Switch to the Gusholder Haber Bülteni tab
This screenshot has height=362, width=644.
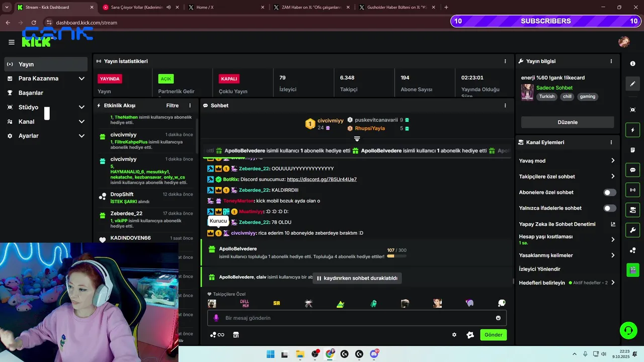[x=397, y=8]
